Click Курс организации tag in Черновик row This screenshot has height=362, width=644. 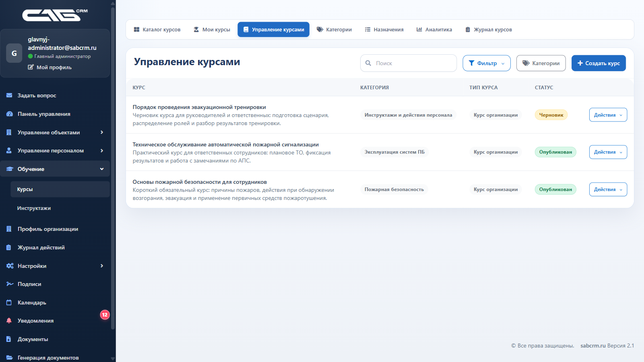(x=495, y=115)
